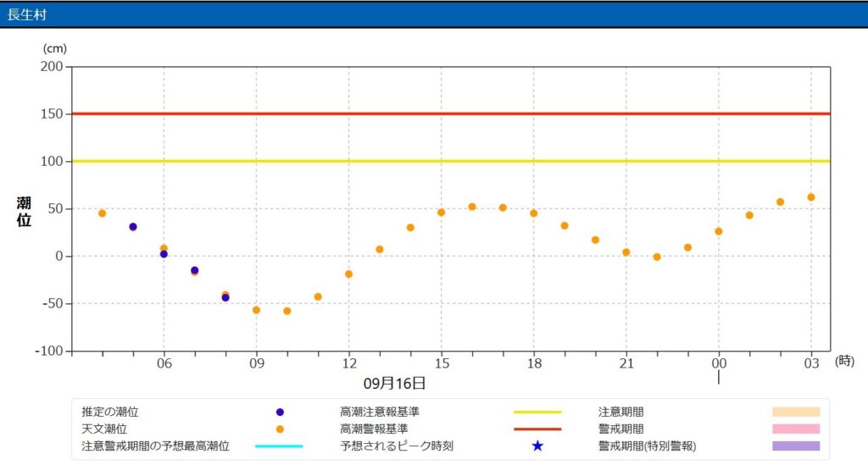The image size is (868, 476).
Task: Click the -100 value on the vertical axis
Action: [x=49, y=351]
